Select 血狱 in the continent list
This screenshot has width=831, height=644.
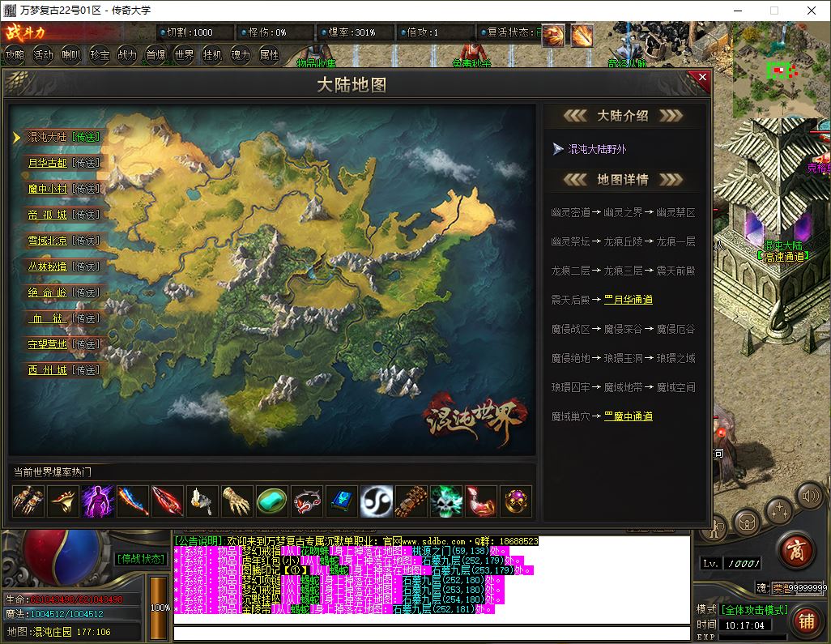tap(48, 318)
